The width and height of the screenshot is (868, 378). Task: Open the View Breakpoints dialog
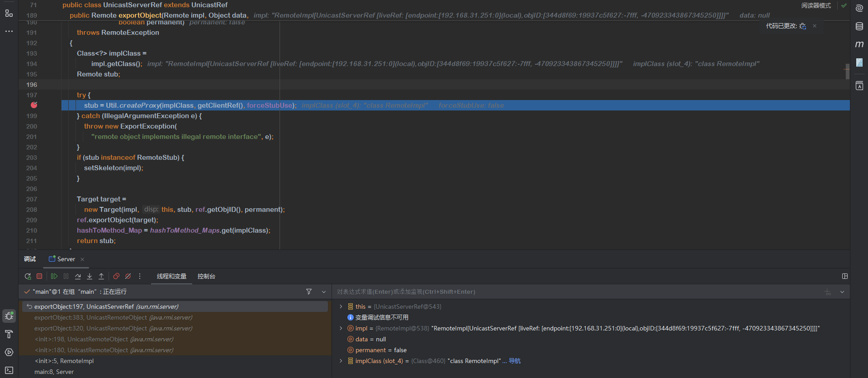click(x=116, y=276)
